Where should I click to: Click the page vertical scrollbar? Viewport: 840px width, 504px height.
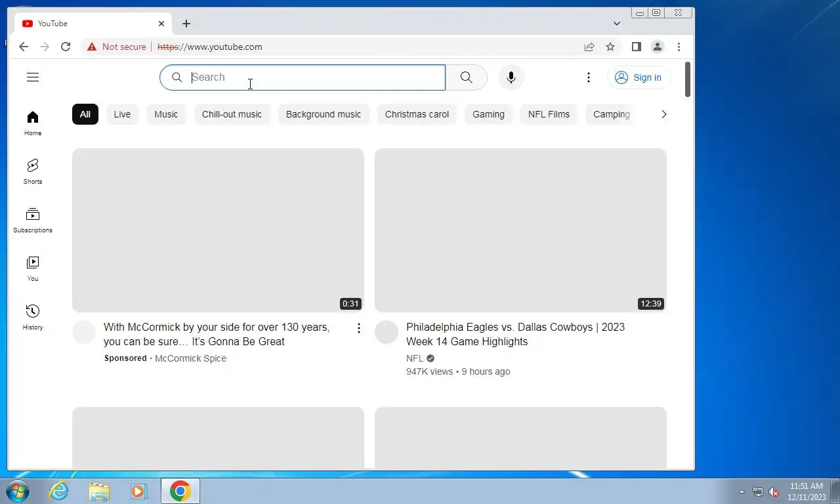(688, 80)
